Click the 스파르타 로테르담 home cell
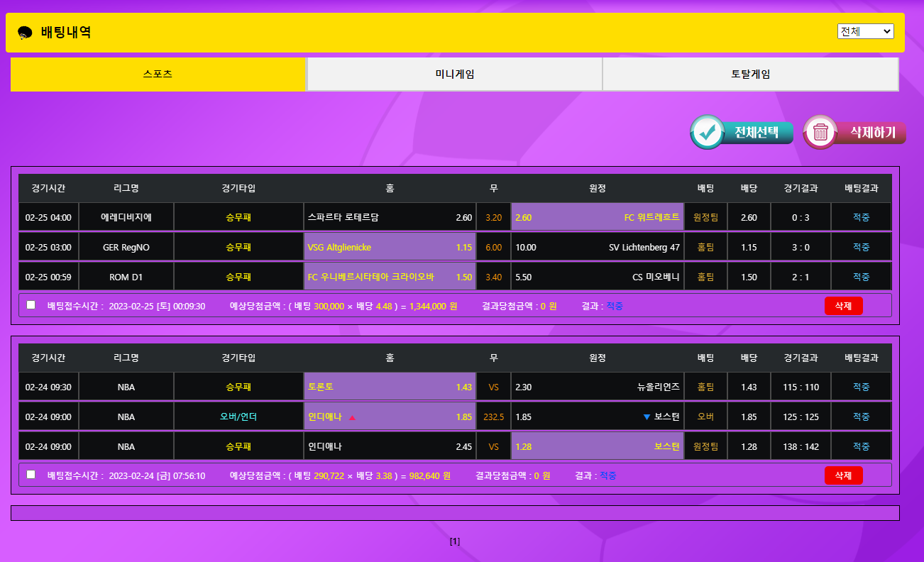Screen dimensions: 924x562 click(x=390, y=217)
